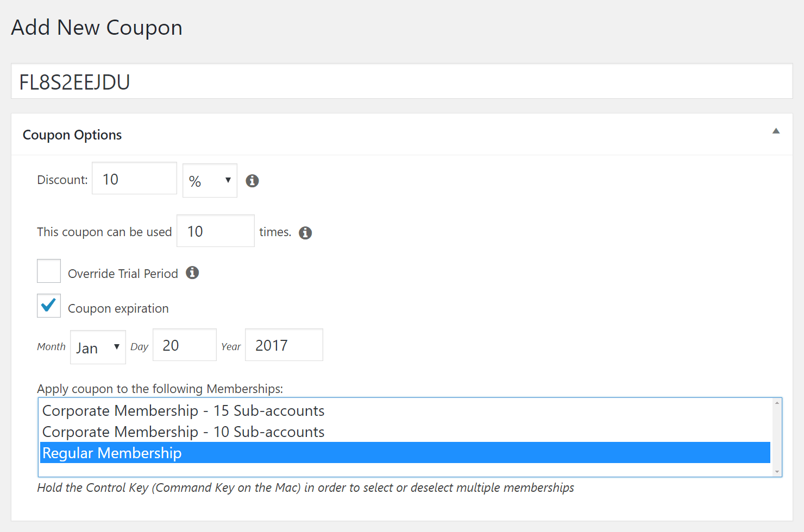Click the Day input field showing 20
804x532 pixels.
click(185, 345)
